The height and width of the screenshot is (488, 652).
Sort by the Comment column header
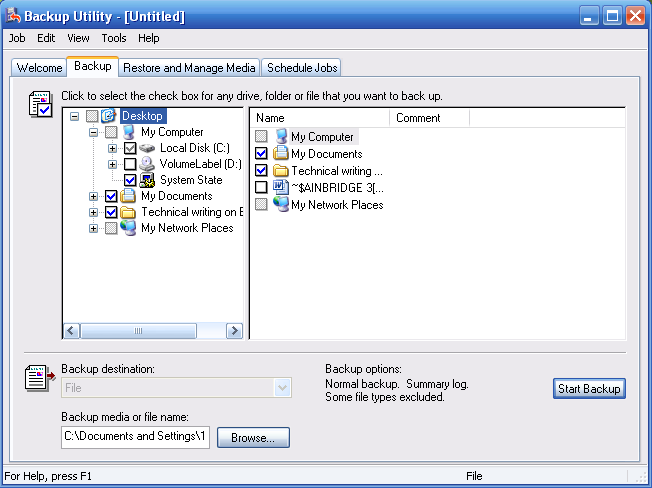click(430, 118)
